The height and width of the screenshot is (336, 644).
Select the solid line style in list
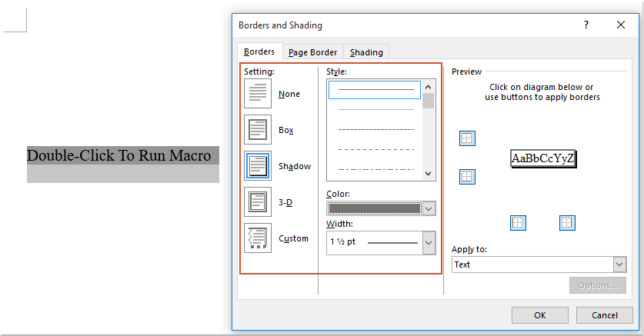(x=375, y=90)
